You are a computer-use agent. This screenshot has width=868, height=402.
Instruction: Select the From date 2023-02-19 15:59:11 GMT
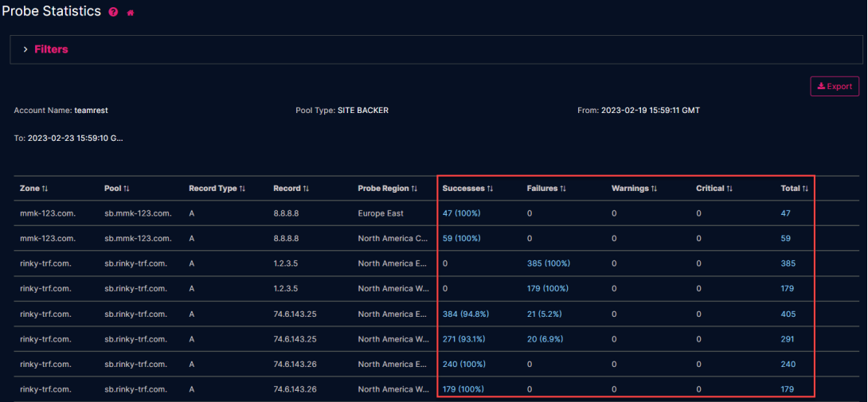pyautogui.click(x=651, y=110)
